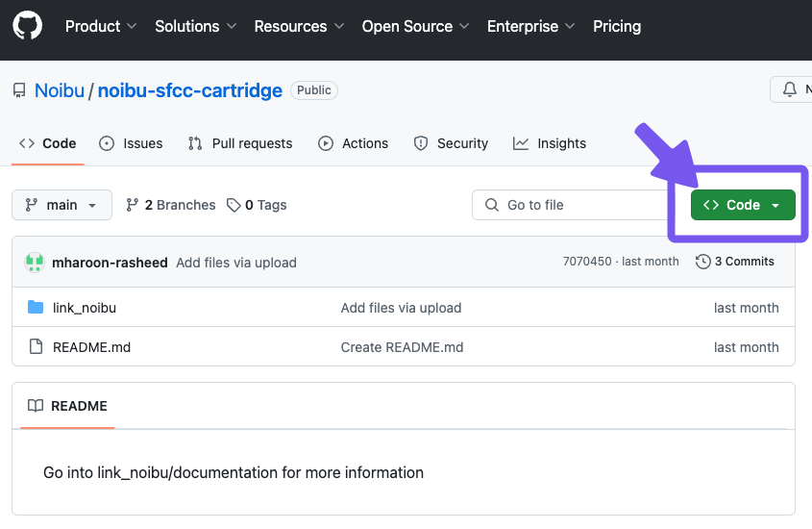
Task: Click the magnifier icon in Go to file
Action: [491, 205]
